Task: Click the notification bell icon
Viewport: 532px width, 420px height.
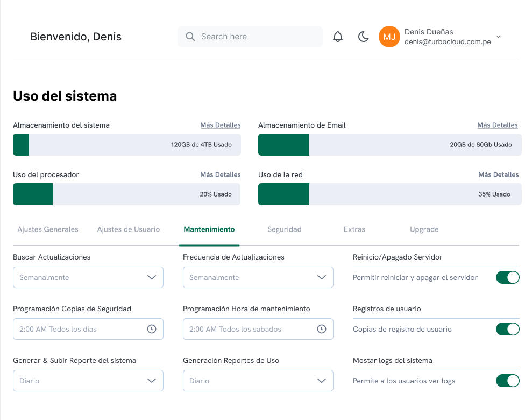Action: 338,37
